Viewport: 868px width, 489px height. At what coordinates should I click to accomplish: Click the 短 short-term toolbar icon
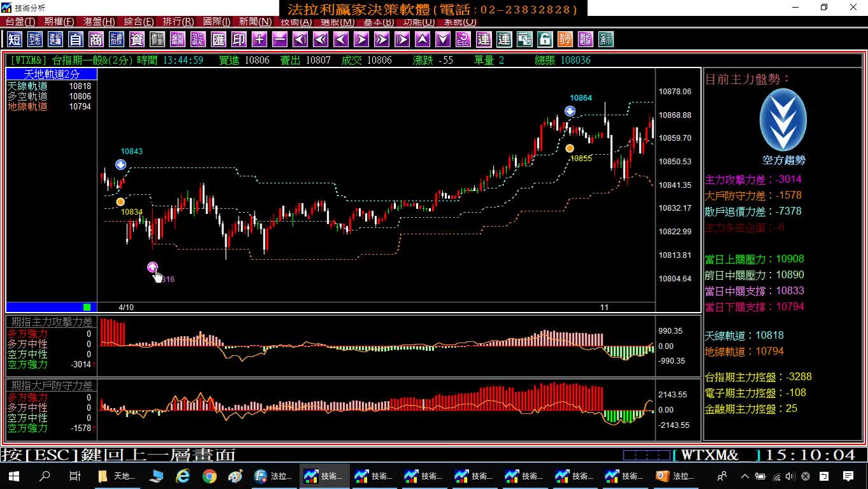point(15,39)
